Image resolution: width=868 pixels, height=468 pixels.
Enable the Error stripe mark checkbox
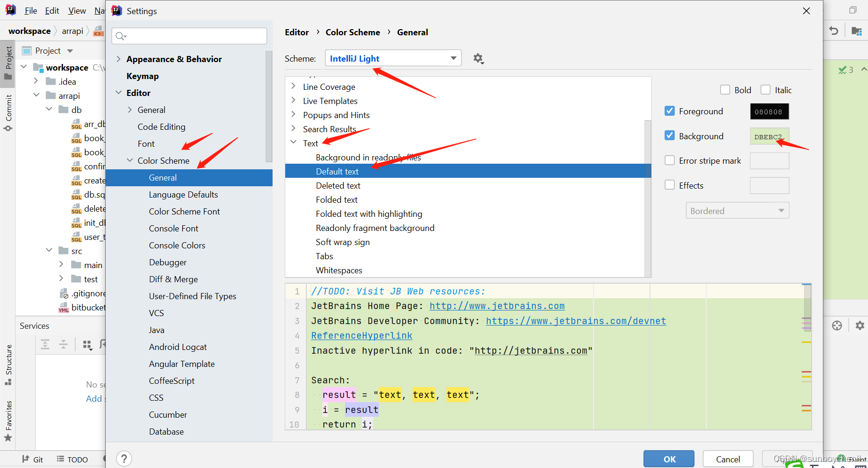pyautogui.click(x=670, y=160)
